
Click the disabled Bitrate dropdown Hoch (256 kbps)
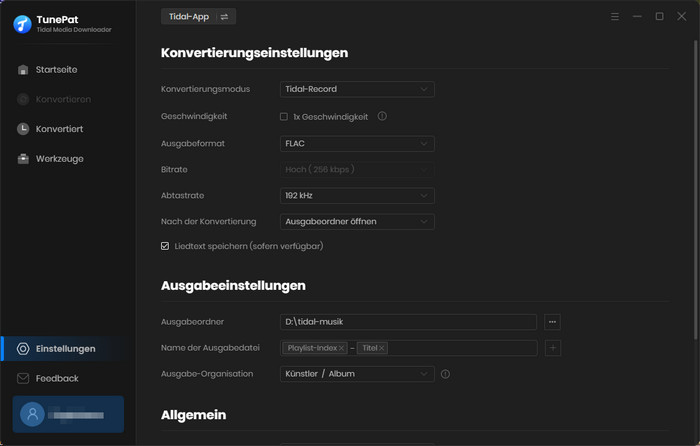click(357, 170)
